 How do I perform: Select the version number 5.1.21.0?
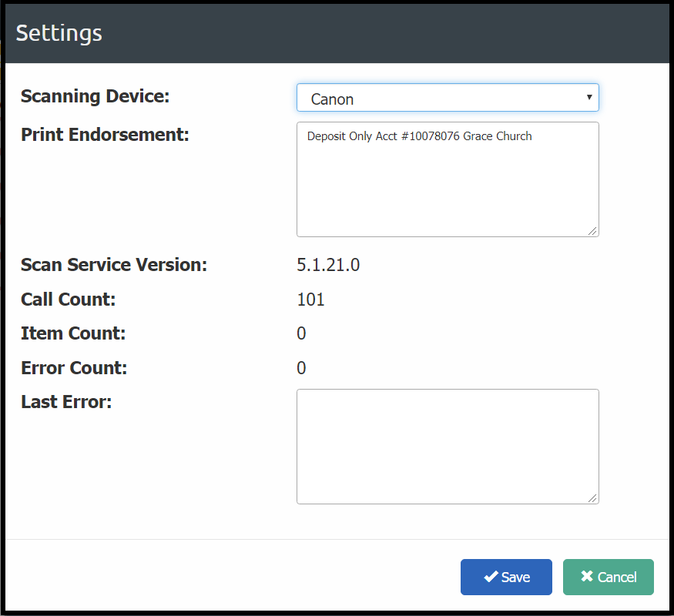(x=328, y=265)
